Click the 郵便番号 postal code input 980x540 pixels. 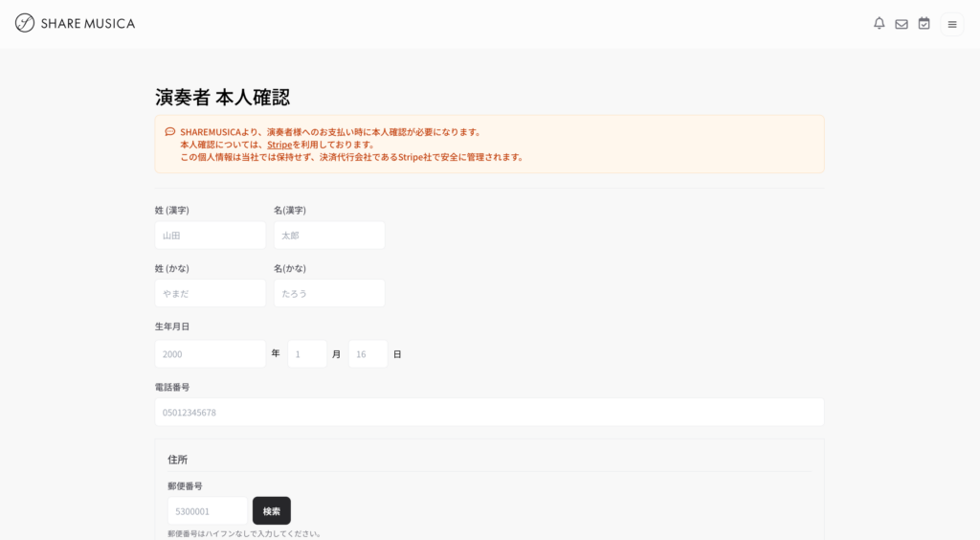click(x=207, y=511)
